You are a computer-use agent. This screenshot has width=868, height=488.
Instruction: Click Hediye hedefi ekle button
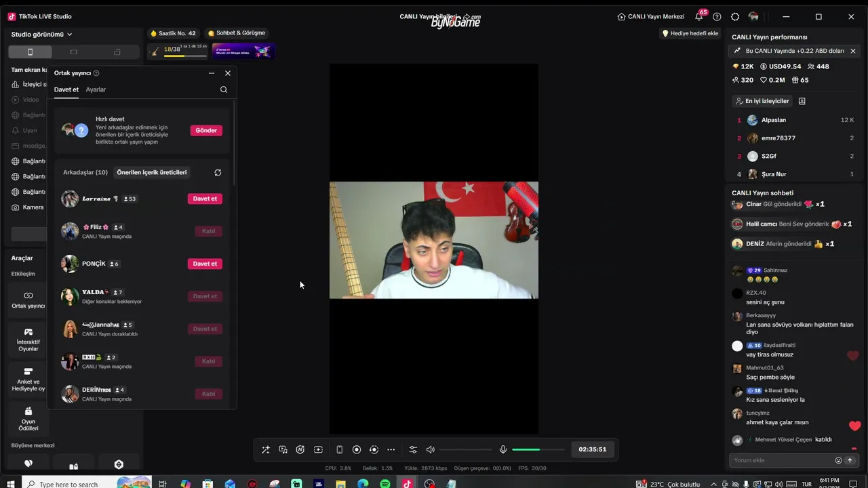[x=690, y=33]
